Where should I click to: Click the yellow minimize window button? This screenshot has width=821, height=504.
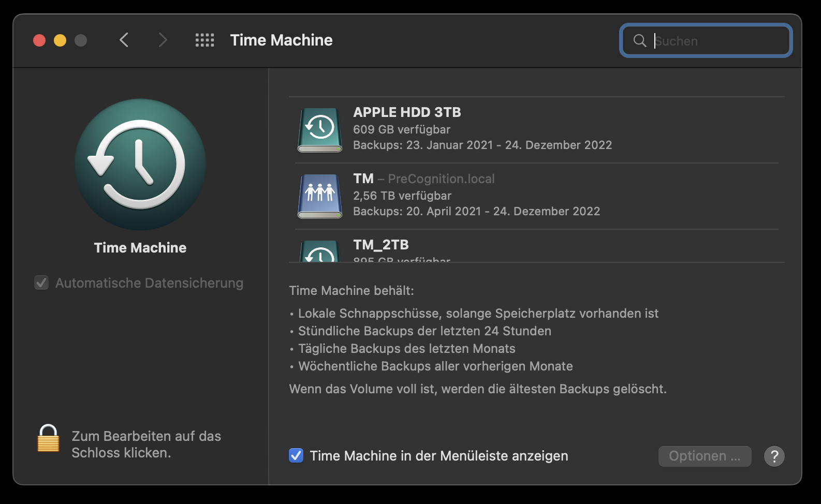pos(60,40)
